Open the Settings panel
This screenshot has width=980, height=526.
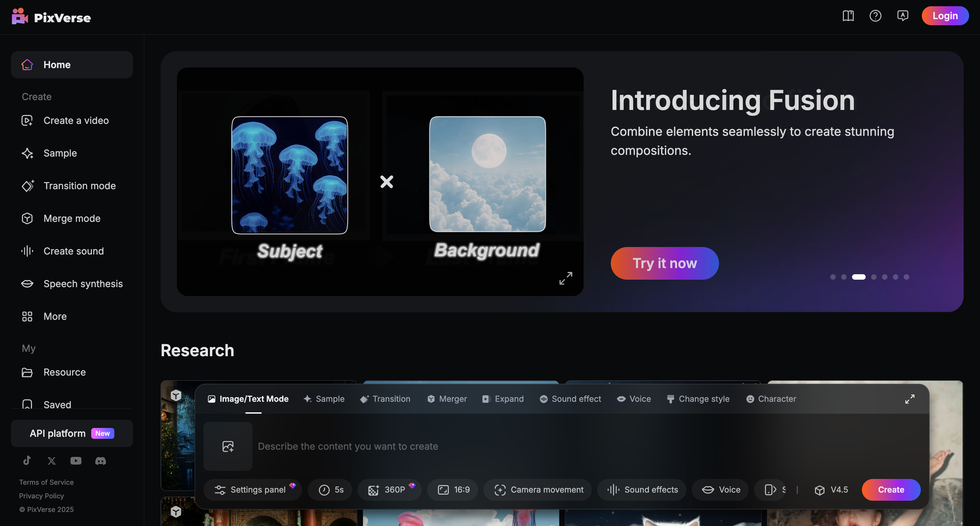253,490
